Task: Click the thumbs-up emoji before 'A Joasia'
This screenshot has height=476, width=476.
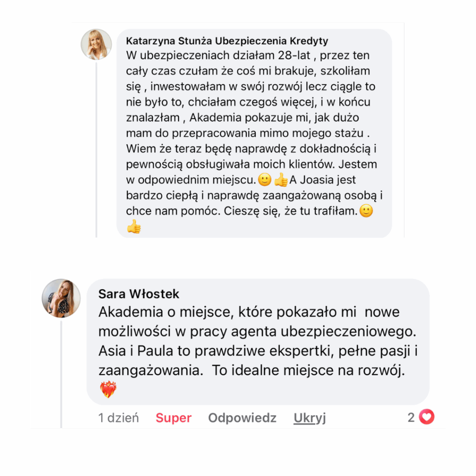Action: pyautogui.click(x=281, y=179)
